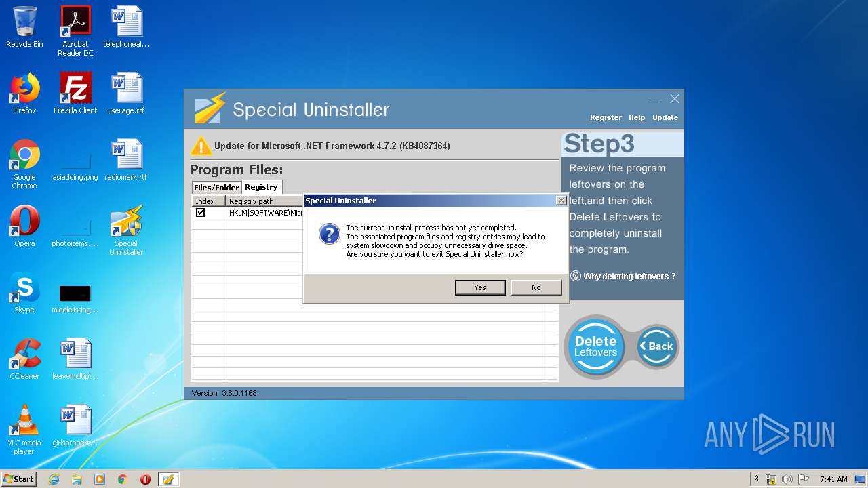Screen dimensions: 868x488
Task: Click the taskbar clock 7:41 AM
Action: click(x=833, y=479)
